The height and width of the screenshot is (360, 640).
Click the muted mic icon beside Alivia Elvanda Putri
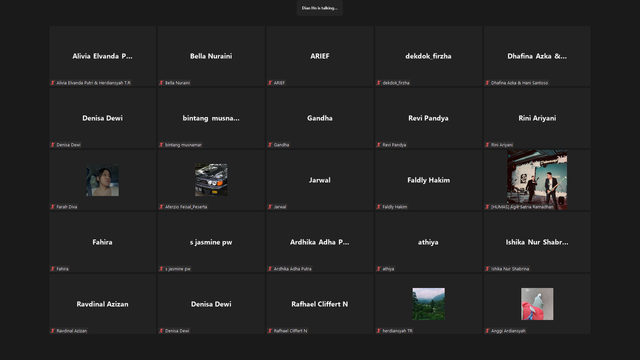click(x=53, y=83)
